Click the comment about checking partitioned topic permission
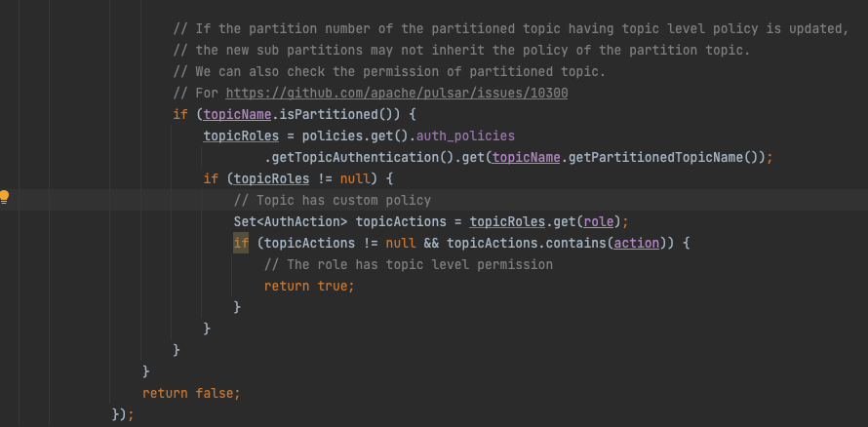868x427 pixels. pyautogui.click(x=389, y=71)
